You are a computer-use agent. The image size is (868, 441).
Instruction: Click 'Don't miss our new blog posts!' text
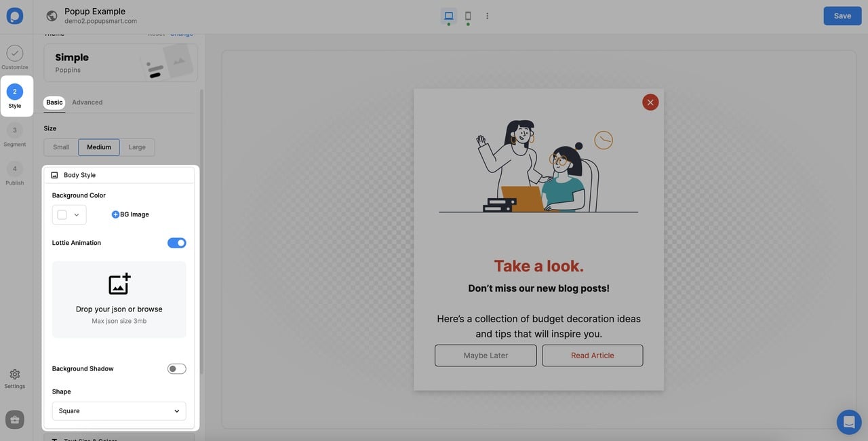point(538,288)
